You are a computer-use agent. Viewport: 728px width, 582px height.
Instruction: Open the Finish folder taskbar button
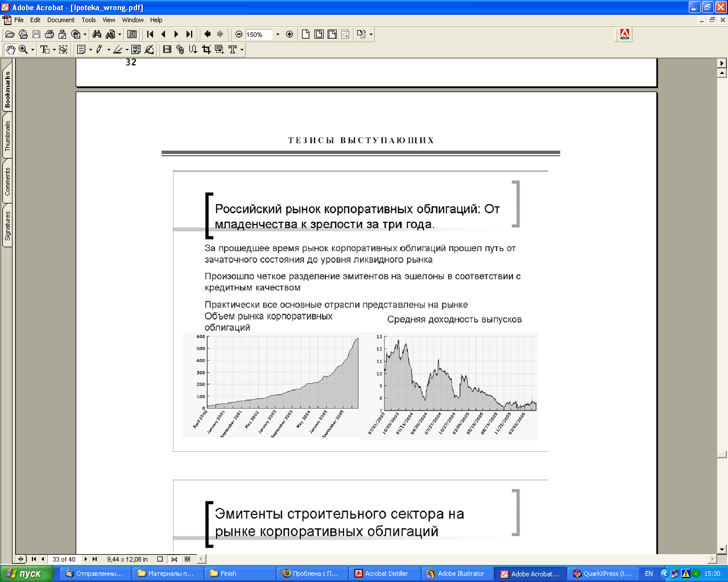point(240,573)
